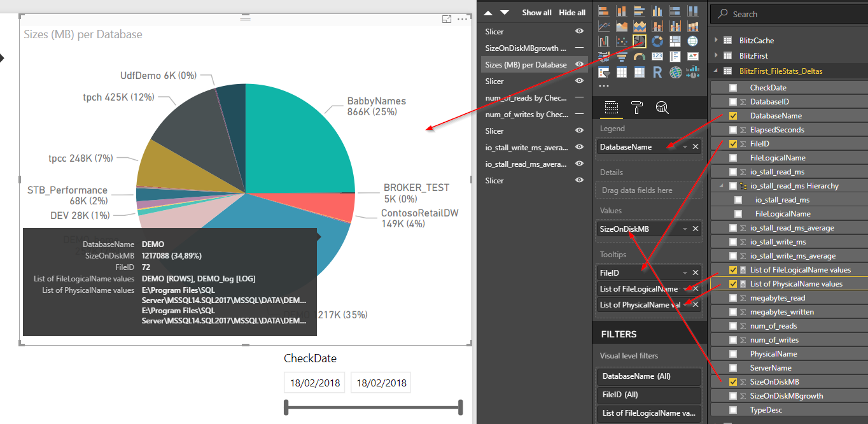Open List of PhysicalName dropdown in Tooltips
868x424 pixels.
[x=685, y=305]
